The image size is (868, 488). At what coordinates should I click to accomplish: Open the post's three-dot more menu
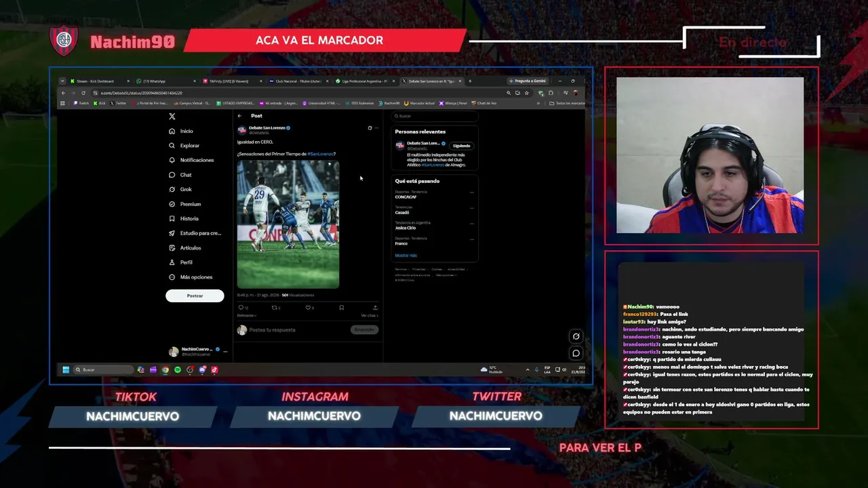click(x=376, y=127)
